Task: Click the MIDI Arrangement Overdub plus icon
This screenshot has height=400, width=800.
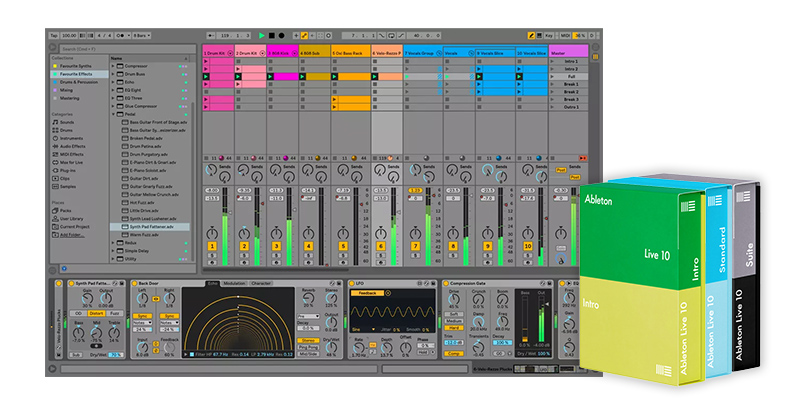Action: point(296,36)
